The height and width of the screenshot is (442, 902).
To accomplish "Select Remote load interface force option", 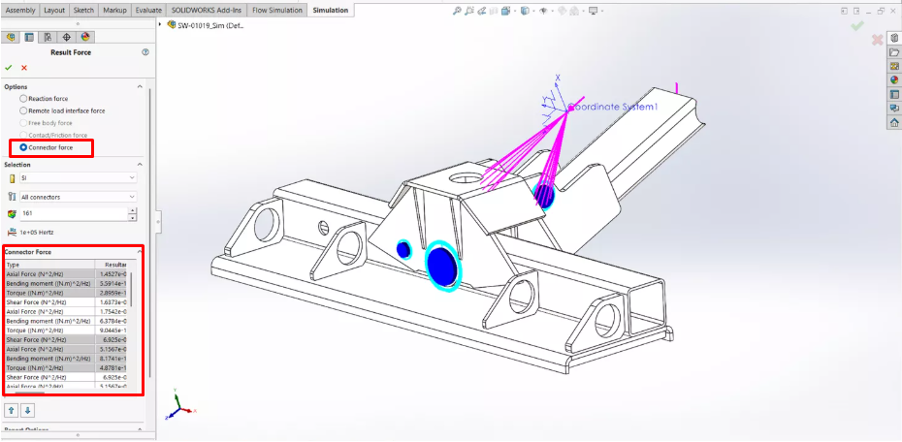I will tap(24, 110).
